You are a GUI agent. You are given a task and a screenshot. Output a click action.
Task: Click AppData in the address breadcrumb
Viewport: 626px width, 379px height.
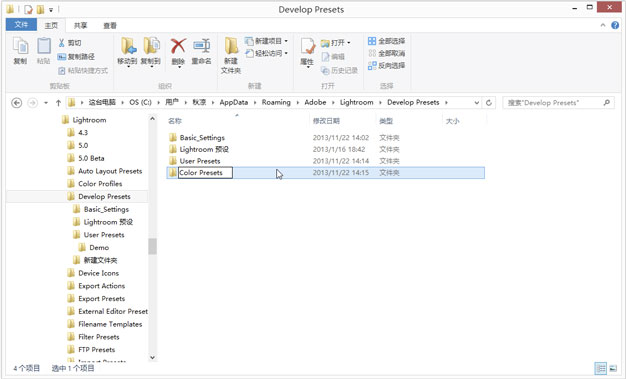234,102
